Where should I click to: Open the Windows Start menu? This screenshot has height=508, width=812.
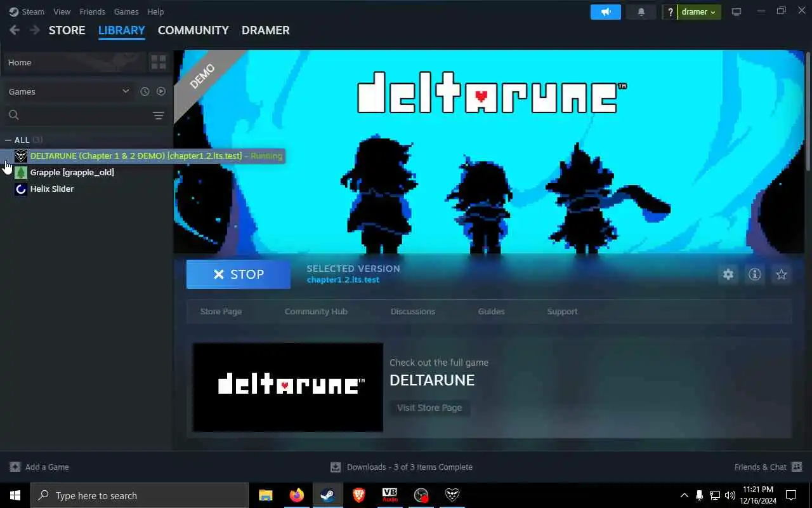click(x=15, y=495)
